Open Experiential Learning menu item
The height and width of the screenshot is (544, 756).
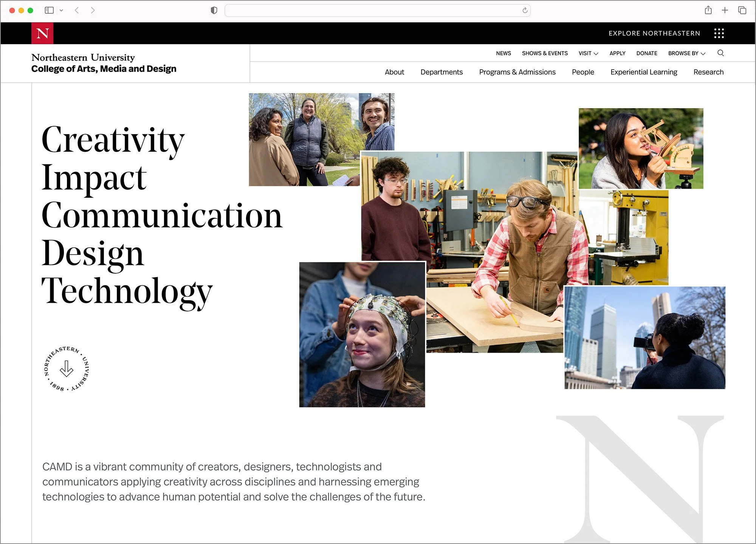644,72
